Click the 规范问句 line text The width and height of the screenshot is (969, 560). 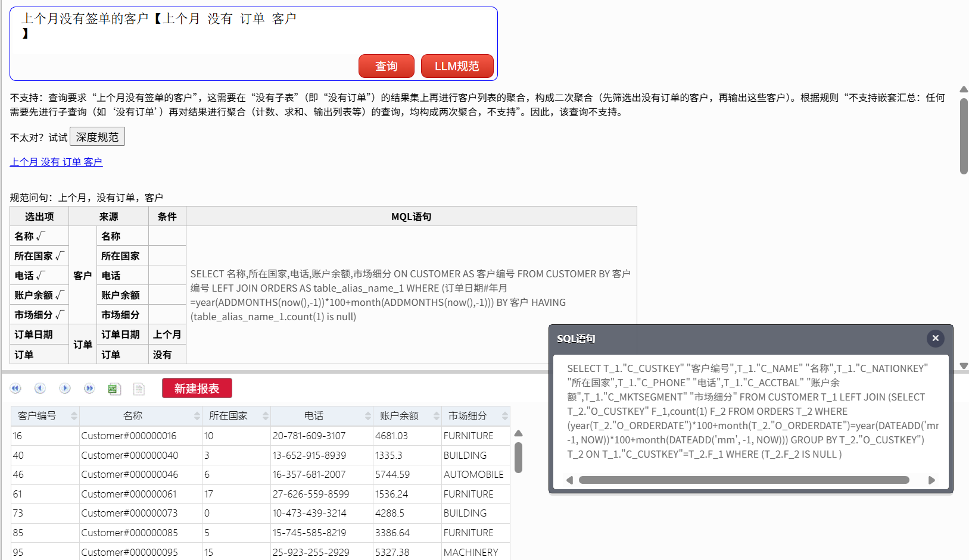(x=86, y=198)
